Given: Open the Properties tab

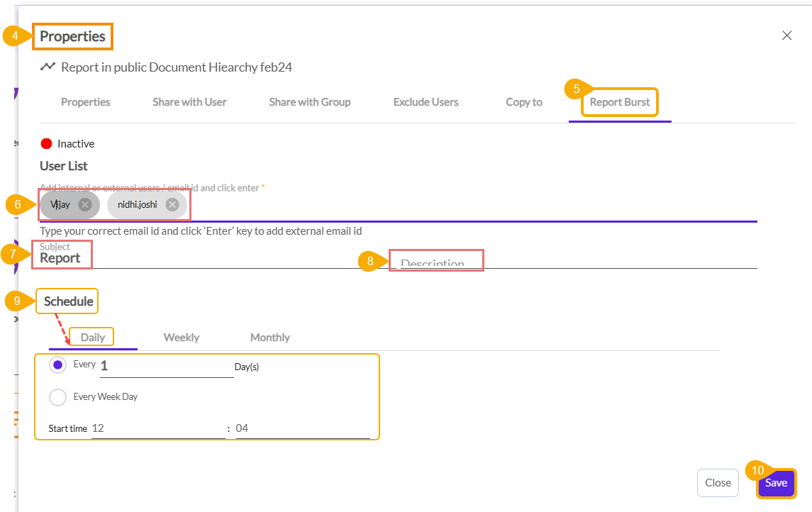Looking at the screenshot, I should coord(85,102).
